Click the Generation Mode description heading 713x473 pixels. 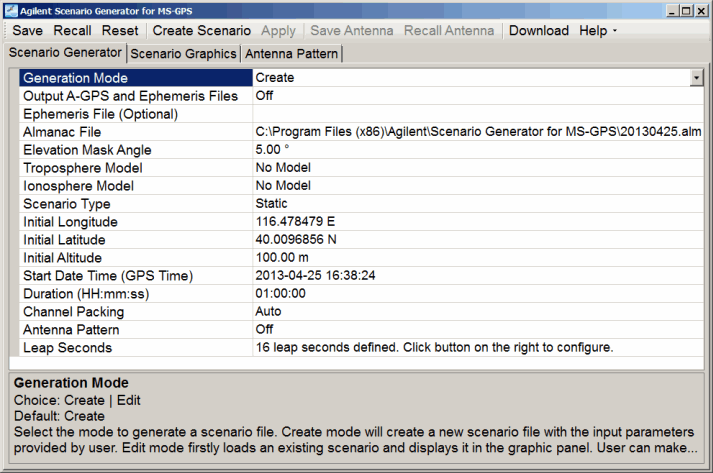[71, 383]
